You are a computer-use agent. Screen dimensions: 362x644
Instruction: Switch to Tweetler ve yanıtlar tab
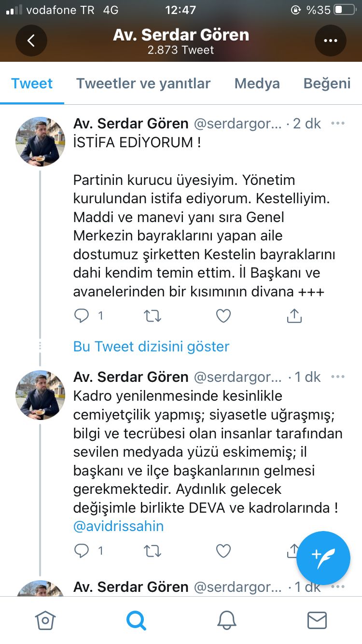(x=143, y=84)
